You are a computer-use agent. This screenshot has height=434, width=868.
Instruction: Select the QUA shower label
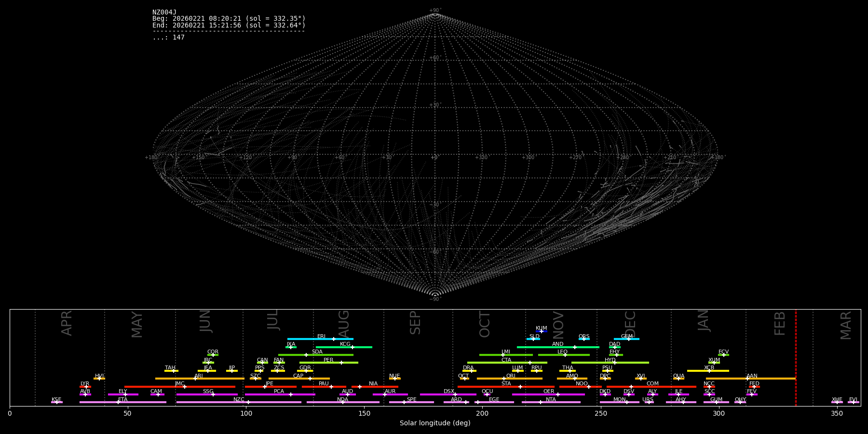pyautogui.click(x=678, y=376)
